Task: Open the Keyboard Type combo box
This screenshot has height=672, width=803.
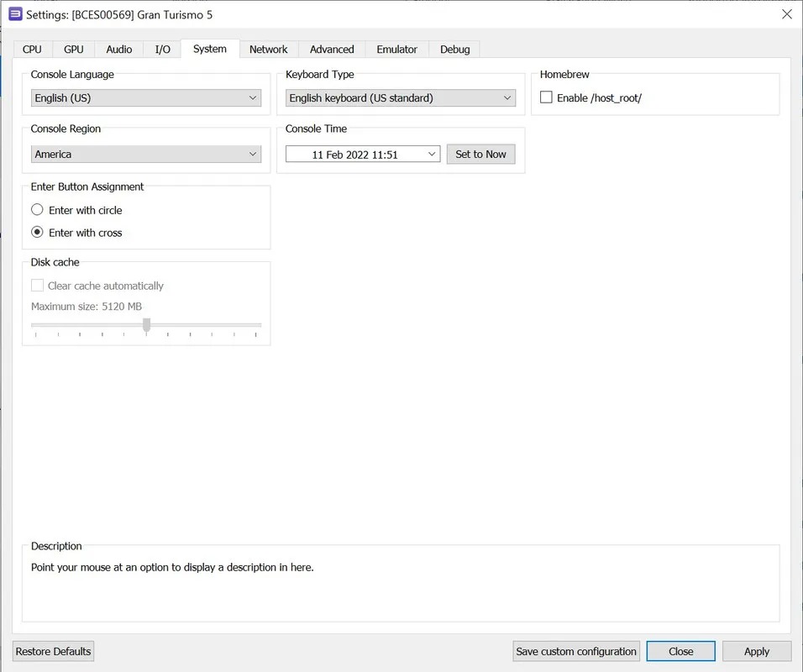Action: (x=401, y=97)
